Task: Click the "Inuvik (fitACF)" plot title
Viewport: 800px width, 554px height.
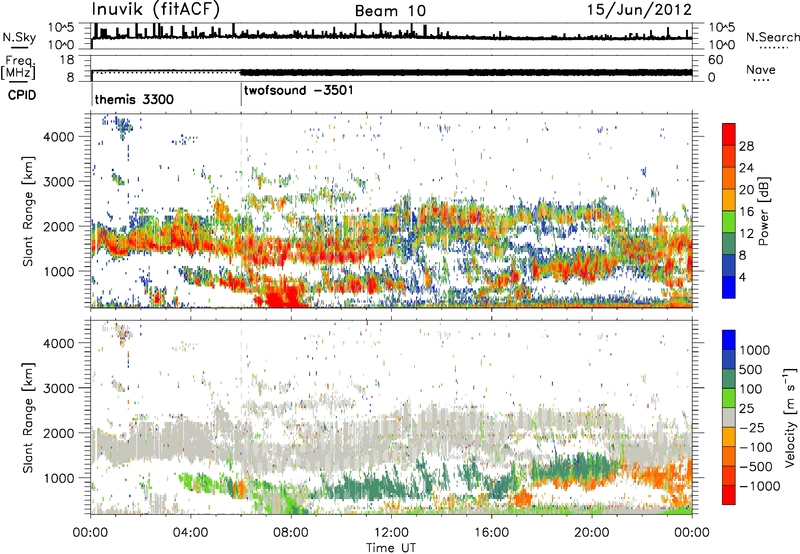Action: 156,10
